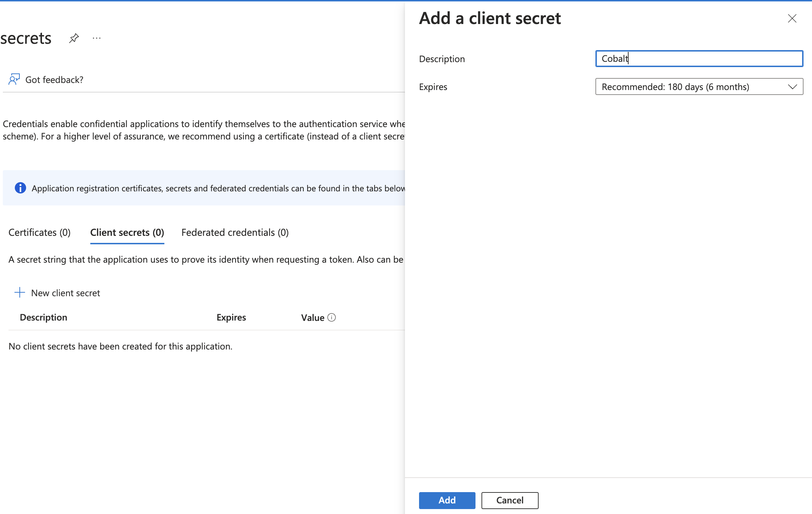Cancel adding the client secret

click(x=509, y=500)
